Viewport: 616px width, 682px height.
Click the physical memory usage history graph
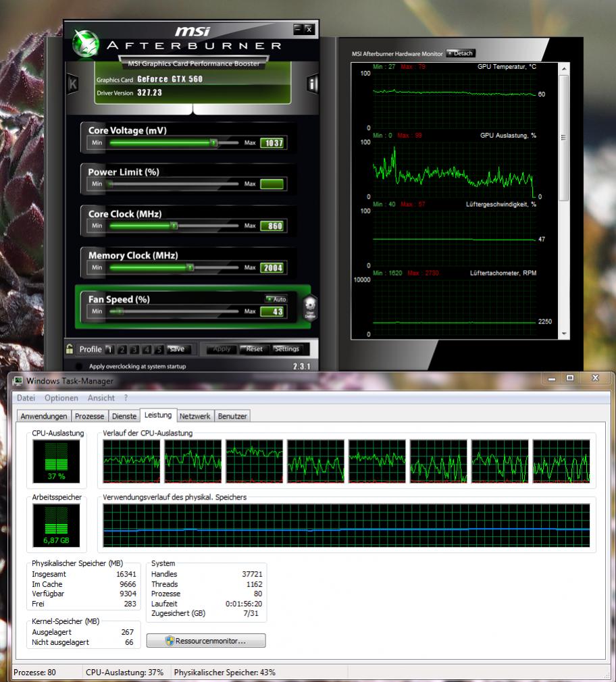[x=346, y=525]
